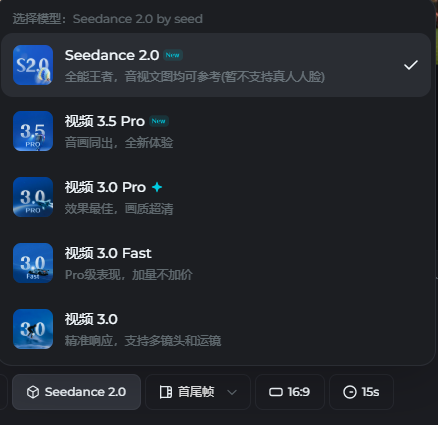This screenshot has width=438, height=425.
Task: Click the 首尾帧 frame icon
Action: pyautogui.click(x=166, y=392)
